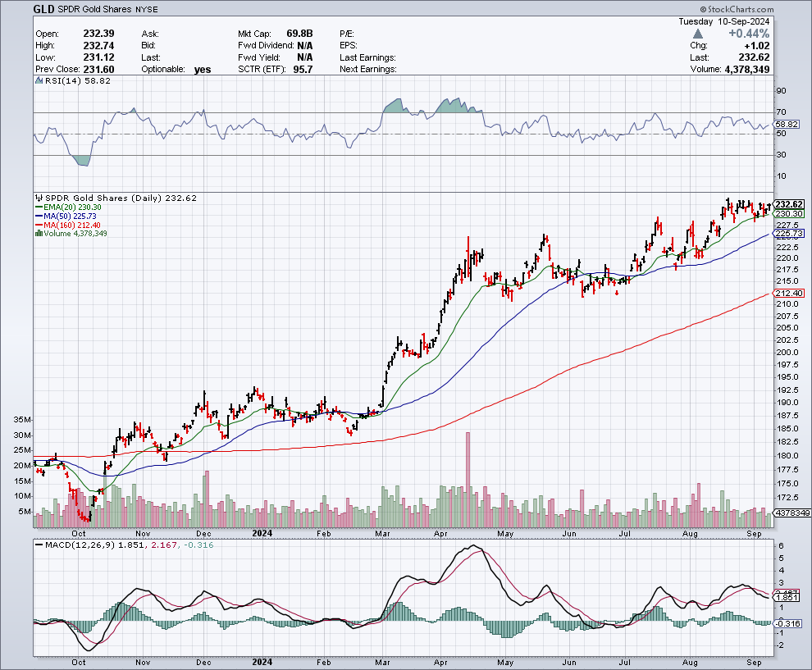812x670 pixels.
Task: Click the +0.44% percent change value
Action: coord(752,34)
